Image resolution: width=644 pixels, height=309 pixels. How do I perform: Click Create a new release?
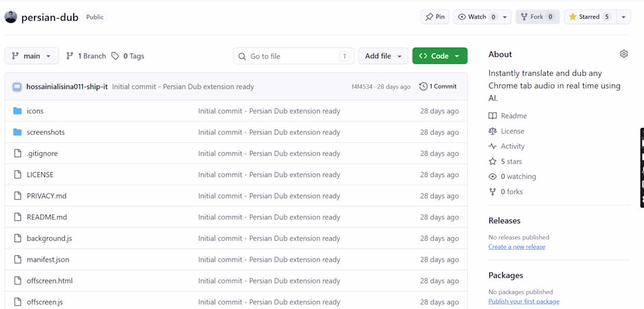517,247
